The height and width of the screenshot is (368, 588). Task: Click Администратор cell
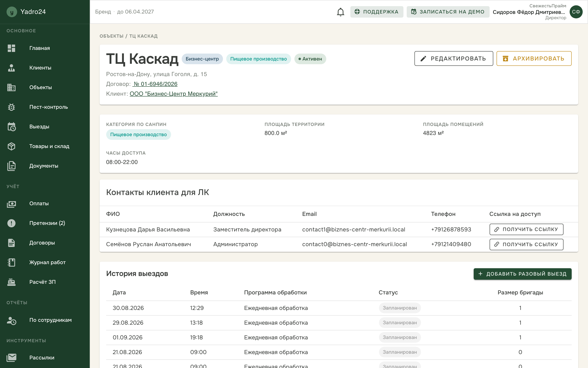pyautogui.click(x=235, y=244)
